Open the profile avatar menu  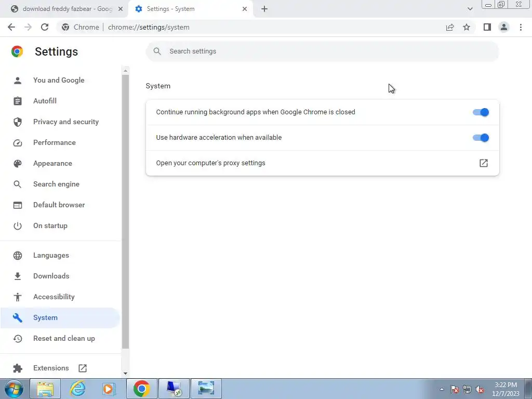pos(504,27)
